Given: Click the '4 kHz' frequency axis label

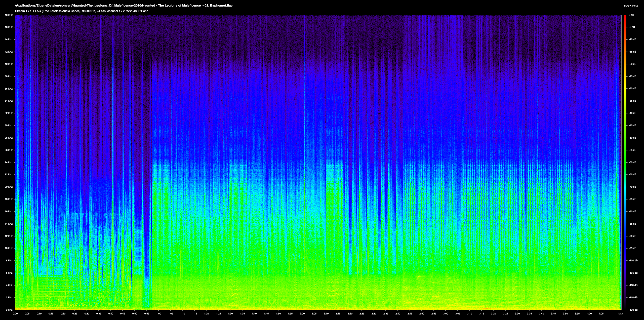Looking at the screenshot, I should point(9,285).
